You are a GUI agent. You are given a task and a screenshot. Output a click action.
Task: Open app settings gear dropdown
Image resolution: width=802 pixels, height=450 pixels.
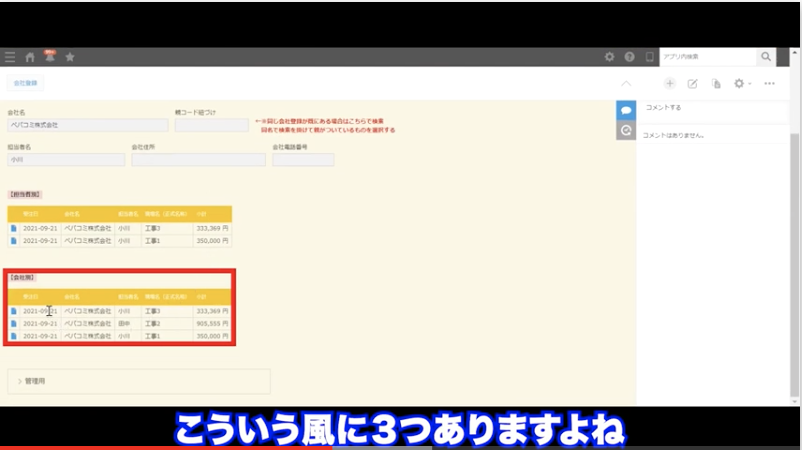tap(741, 84)
